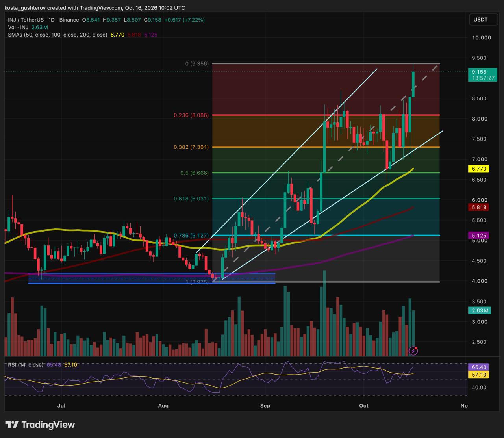Click the TradingView logo at bottom left

[x=40, y=425]
